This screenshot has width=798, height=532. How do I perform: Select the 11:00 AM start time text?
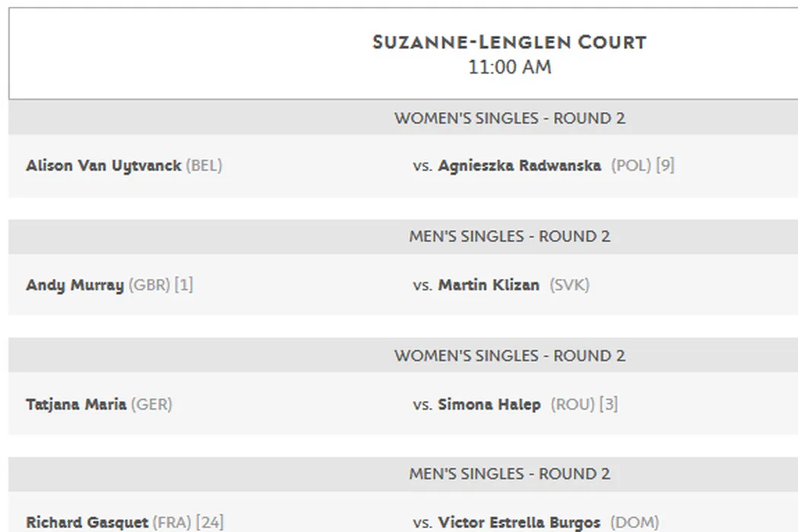pos(509,68)
